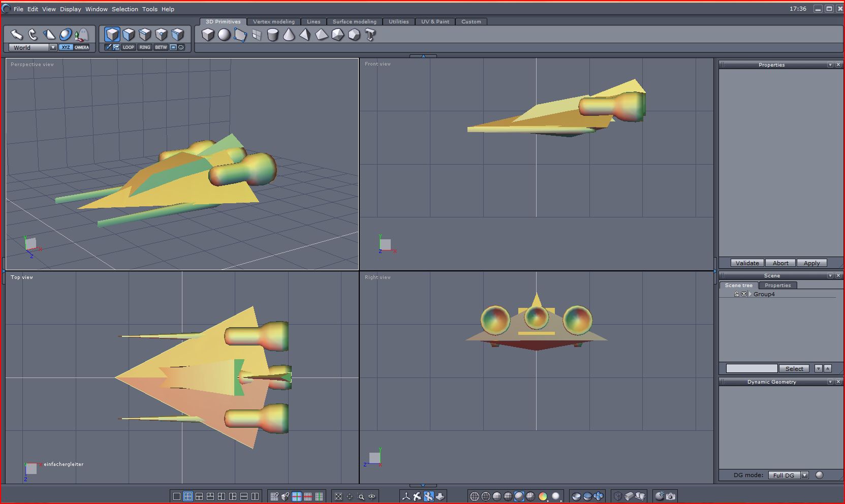The image size is (845, 504).
Task: Create a Facet primitive
Action: (x=240, y=35)
